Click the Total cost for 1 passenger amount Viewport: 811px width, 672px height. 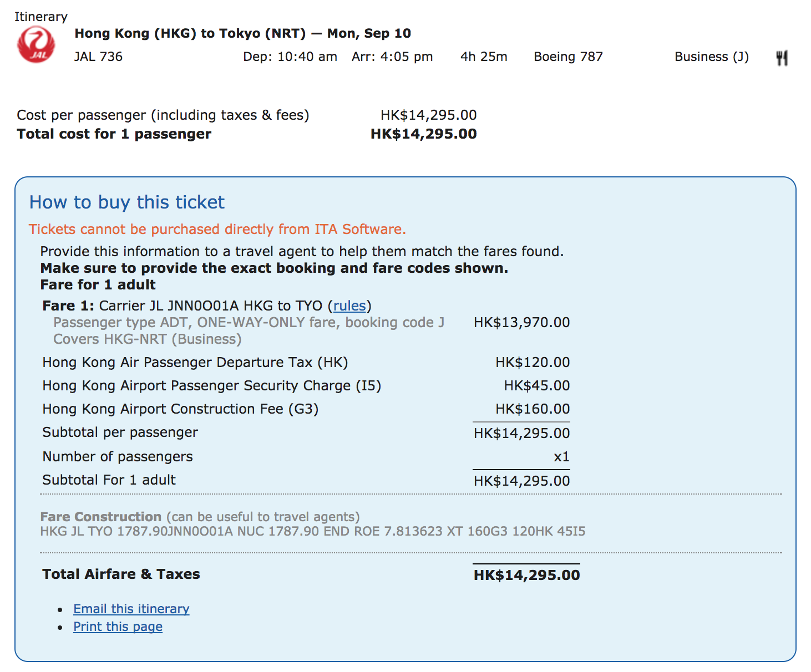click(x=423, y=133)
